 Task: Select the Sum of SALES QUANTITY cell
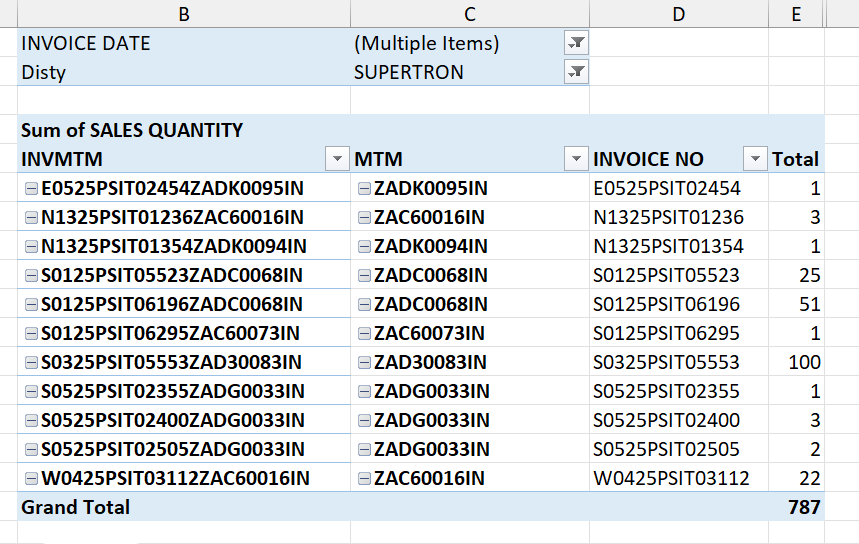[x=132, y=130]
